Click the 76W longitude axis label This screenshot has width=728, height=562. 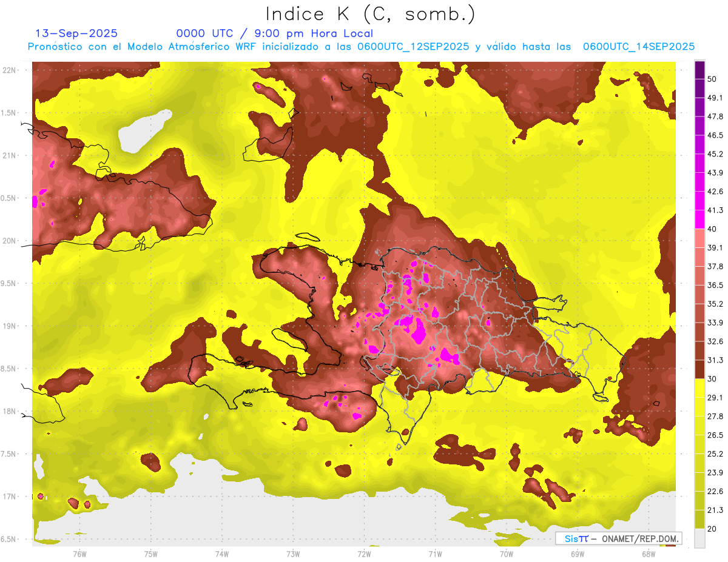pos(79,554)
